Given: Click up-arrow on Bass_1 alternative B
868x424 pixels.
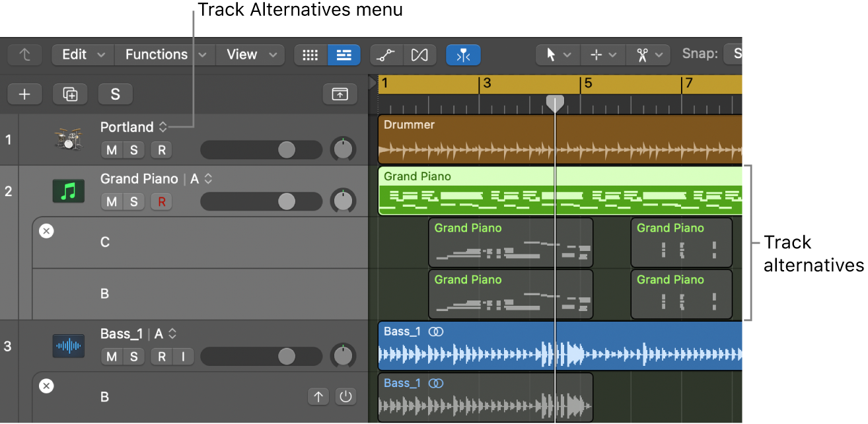Looking at the screenshot, I should 318,397.
